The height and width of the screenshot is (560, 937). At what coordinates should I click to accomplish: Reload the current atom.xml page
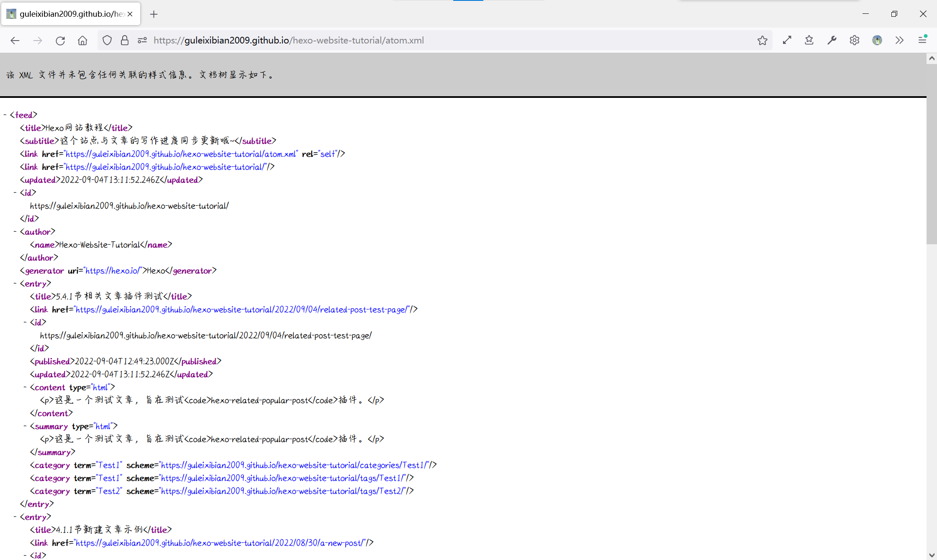coord(60,41)
